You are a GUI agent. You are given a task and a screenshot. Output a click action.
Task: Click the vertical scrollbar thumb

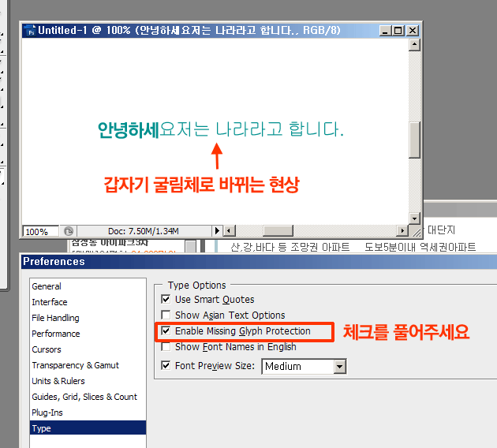coord(414,140)
